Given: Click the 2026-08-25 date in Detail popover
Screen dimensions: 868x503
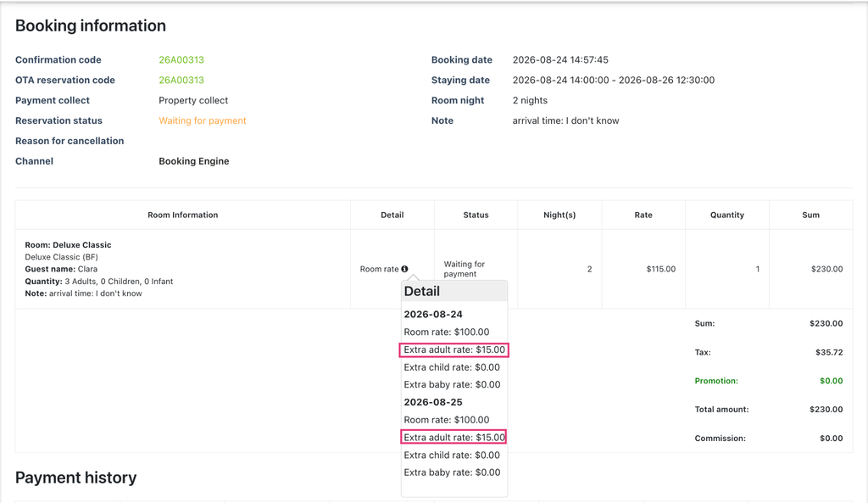Looking at the screenshot, I should coord(433,402).
